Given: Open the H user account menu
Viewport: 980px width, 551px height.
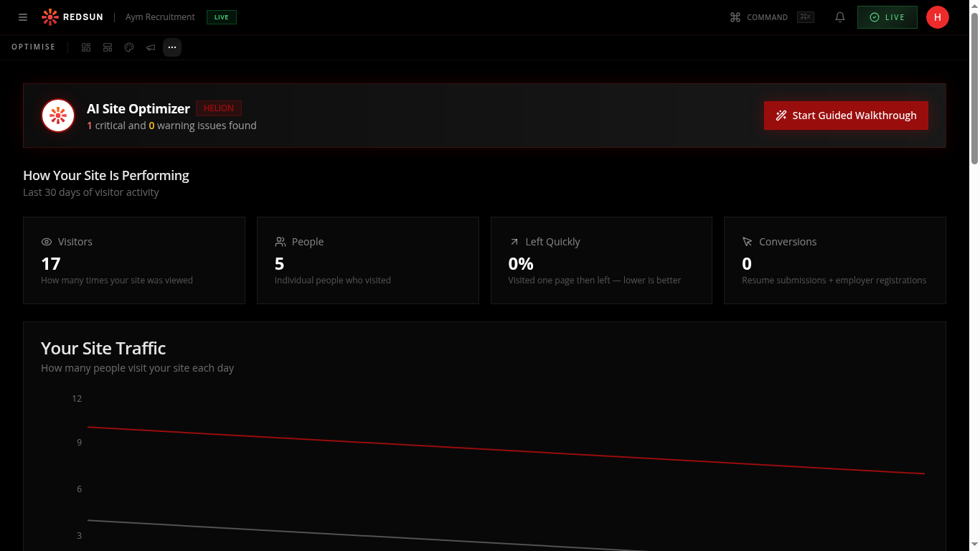Looking at the screenshot, I should [x=938, y=17].
